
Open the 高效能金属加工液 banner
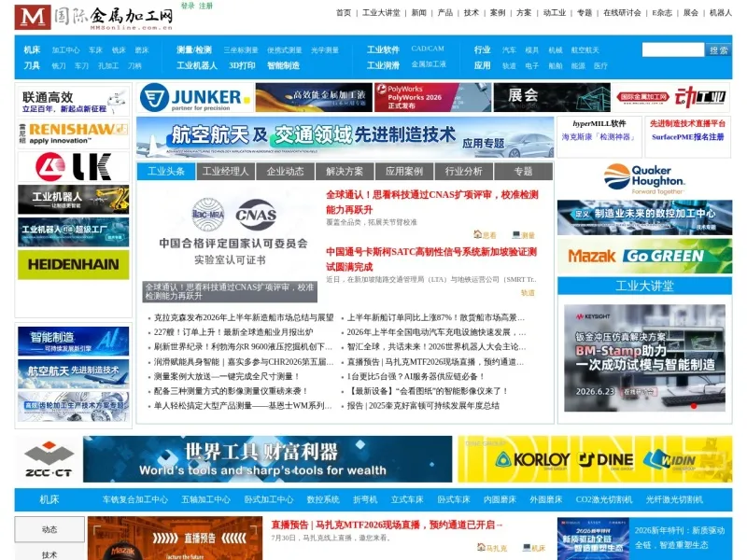[x=314, y=98]
